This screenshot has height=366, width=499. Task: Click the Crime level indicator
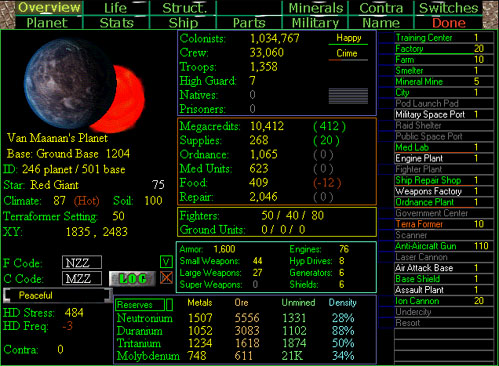pyautogui.click(x=348, y=54)
